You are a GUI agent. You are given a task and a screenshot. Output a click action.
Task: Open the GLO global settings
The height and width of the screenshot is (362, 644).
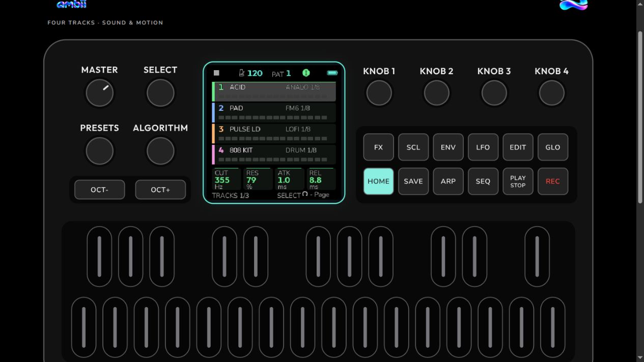[553, 147]
